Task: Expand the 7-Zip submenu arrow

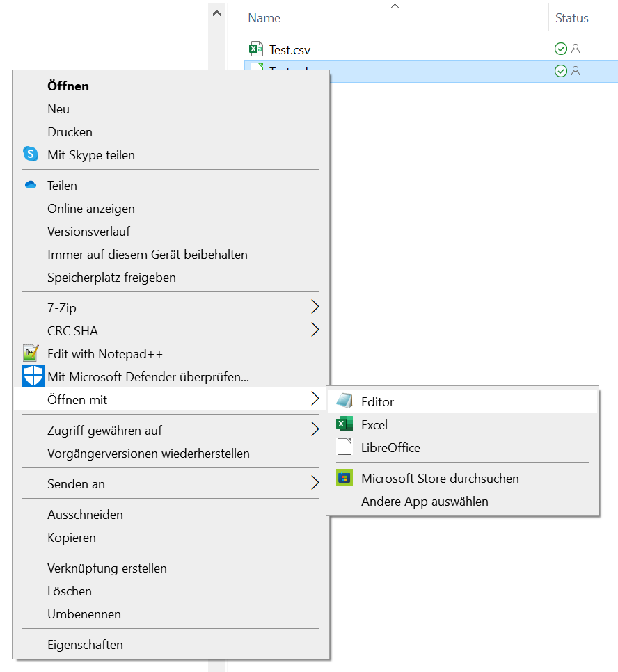Action: click(x=315, y=307)
